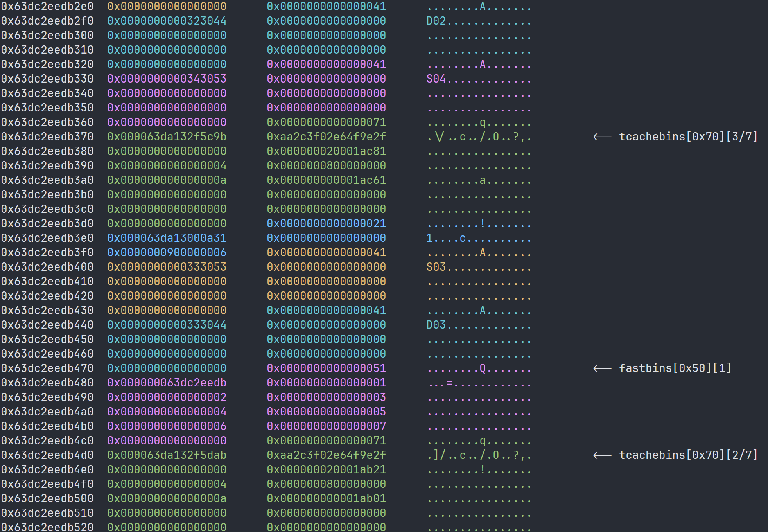The height and width of the screenshot is (532, 768).
Task: Click the fastbins[0x50][1] annotation label
Action: pyautogui.click(x=675, y=368)
